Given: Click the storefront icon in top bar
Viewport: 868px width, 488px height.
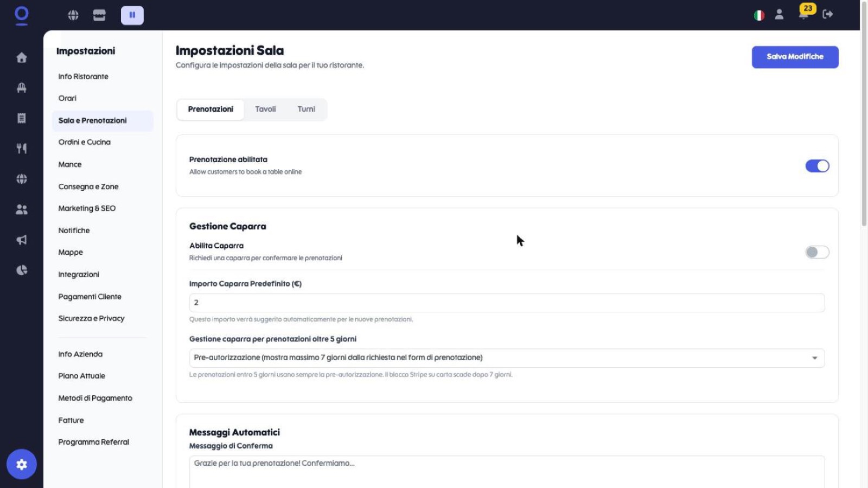Looking at the screenshot, I should [99, 15].
